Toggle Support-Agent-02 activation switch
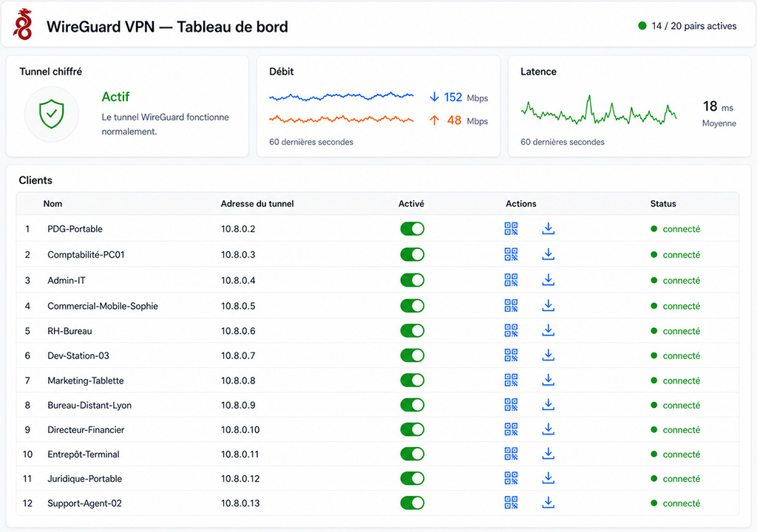This screenshot has width=757, height=532. pyautogui.click(x=413, y=503)
